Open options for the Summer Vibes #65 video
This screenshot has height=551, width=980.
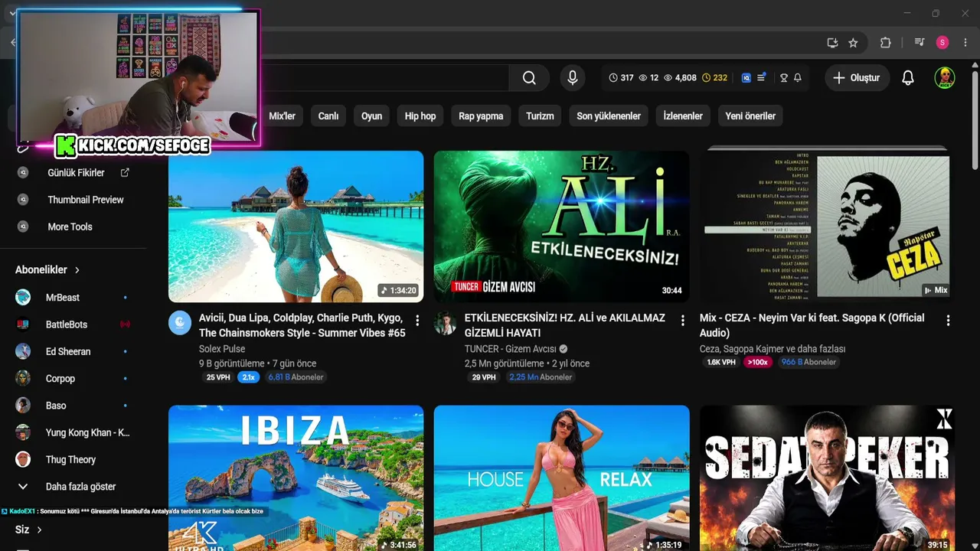pyautogui.click(x=417, y=321)
